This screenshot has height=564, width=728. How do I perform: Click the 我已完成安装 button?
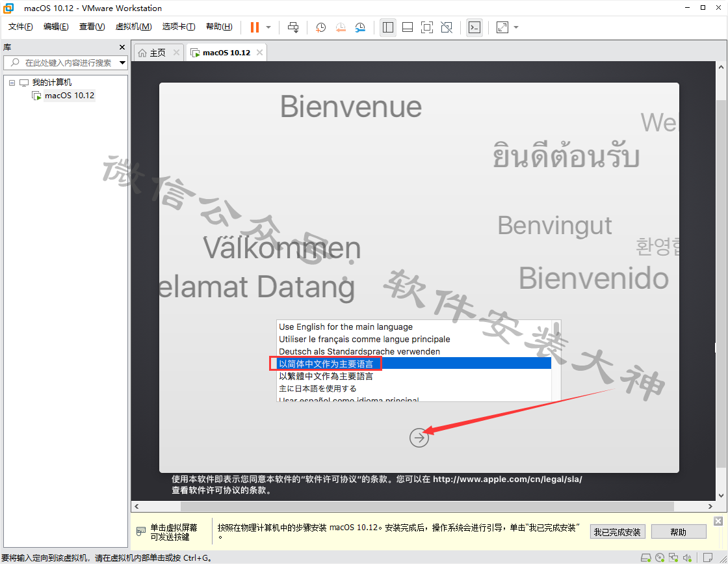pos(617,531)
